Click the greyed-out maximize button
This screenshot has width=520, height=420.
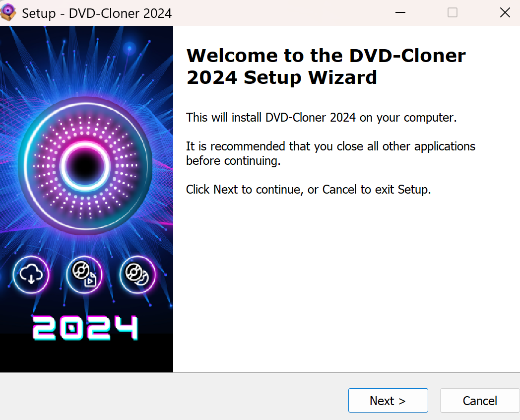(x=453, y=12)
